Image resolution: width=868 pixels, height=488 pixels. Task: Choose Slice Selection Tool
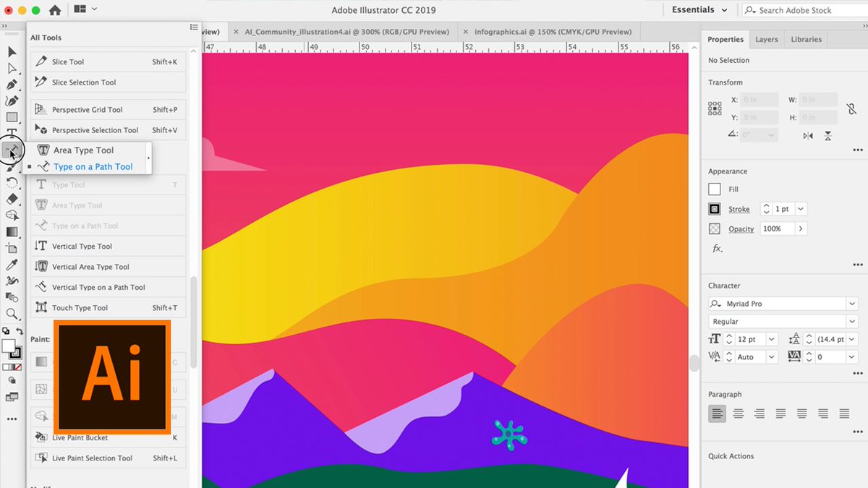pos(108,82)
